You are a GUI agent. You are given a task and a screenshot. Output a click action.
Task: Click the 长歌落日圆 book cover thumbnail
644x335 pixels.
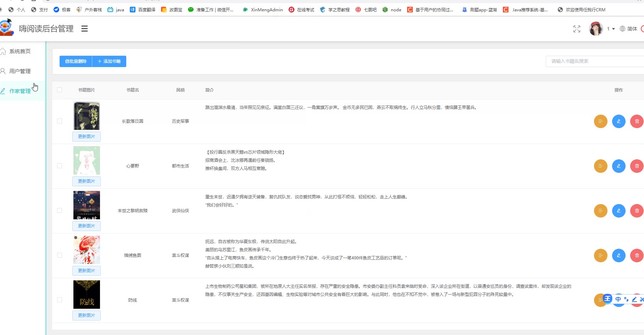87,116
